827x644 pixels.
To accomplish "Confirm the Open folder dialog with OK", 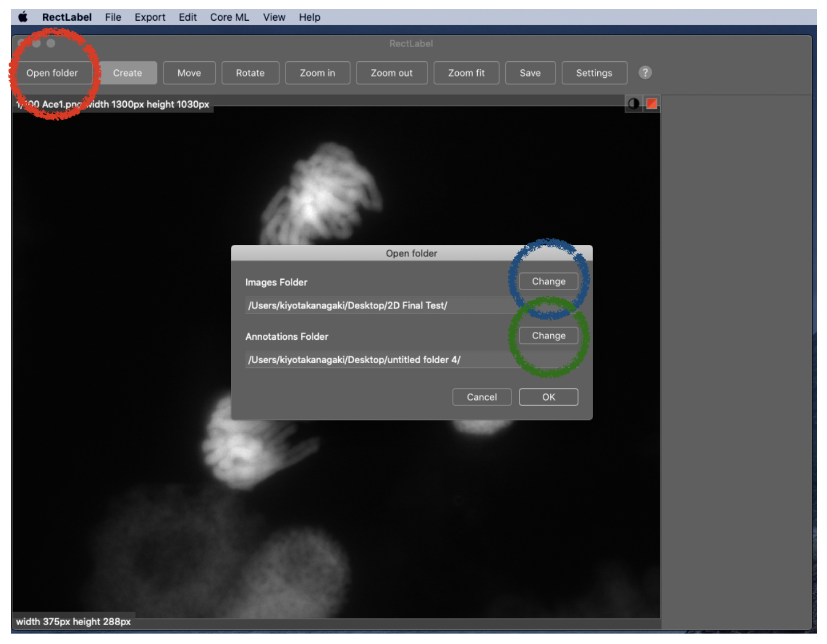I will pos(548,397).
